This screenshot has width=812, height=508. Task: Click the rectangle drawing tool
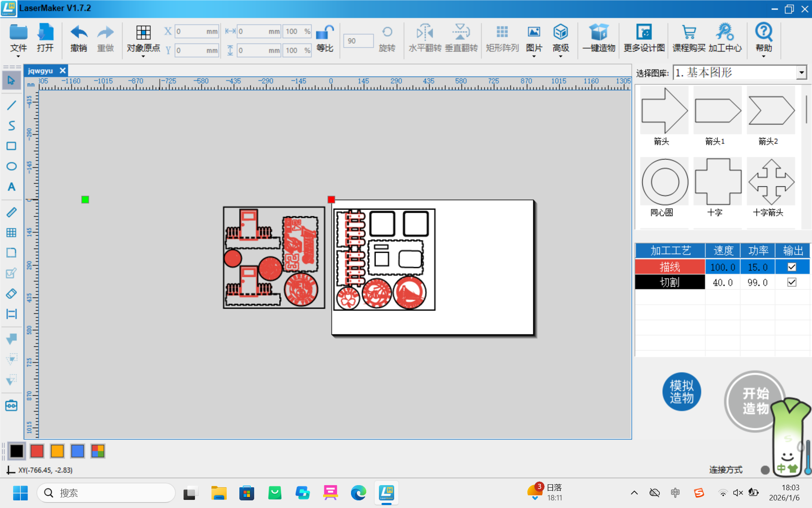[11, 146]
